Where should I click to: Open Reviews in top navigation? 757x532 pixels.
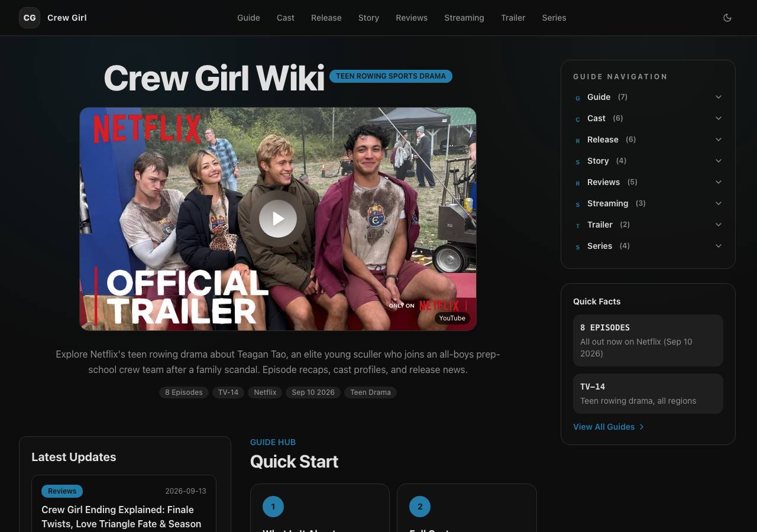point(412,18)
